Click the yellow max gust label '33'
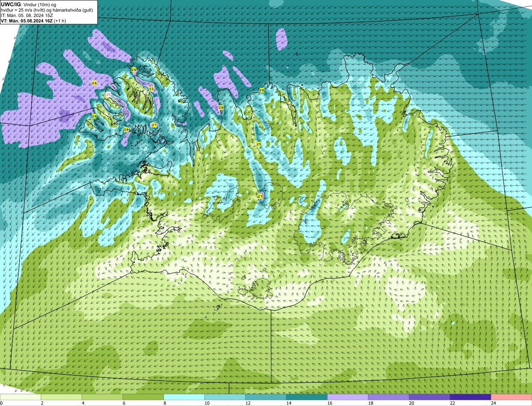 151,89
